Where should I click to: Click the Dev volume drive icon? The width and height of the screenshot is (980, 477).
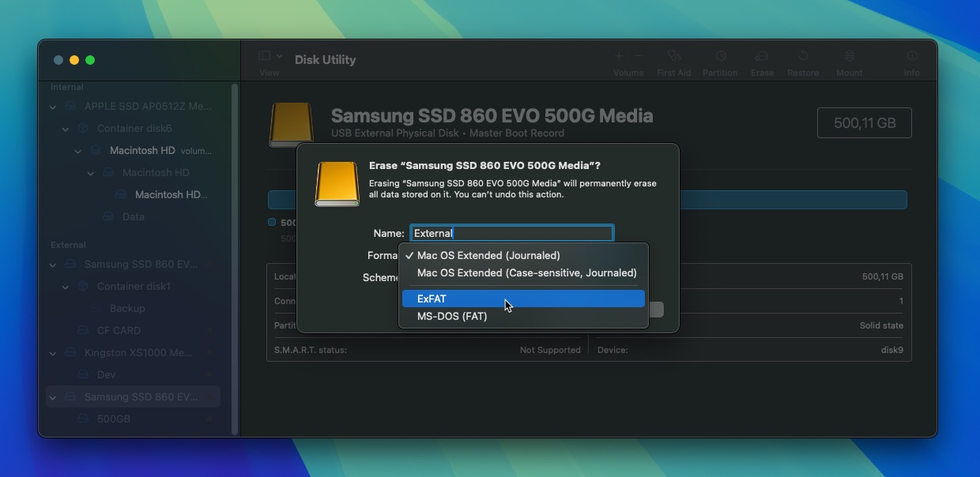pyautogui.click(x=83, y=375)
